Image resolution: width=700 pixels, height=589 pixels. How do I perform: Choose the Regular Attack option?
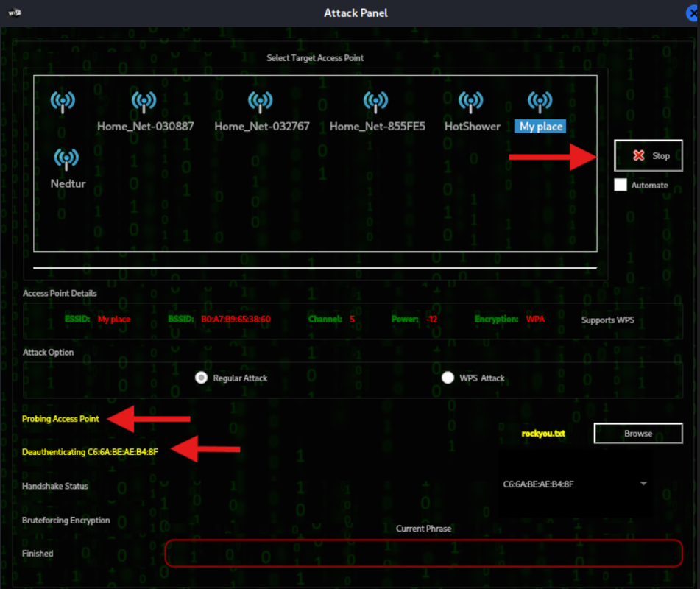tap(202, 378)
